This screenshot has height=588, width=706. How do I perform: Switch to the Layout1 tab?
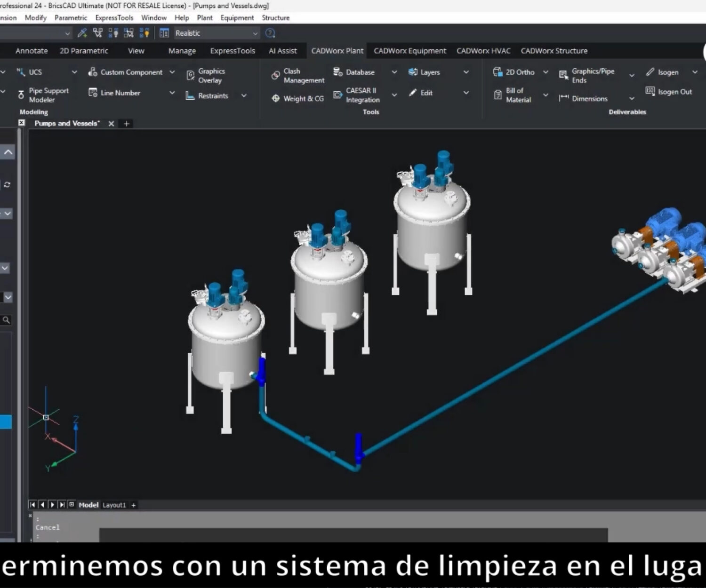point(114,505)
